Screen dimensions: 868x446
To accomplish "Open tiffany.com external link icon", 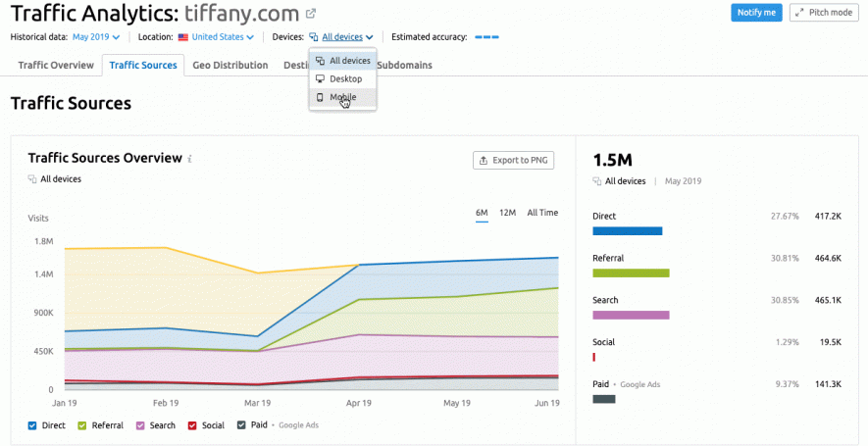I will click(311, 14).
